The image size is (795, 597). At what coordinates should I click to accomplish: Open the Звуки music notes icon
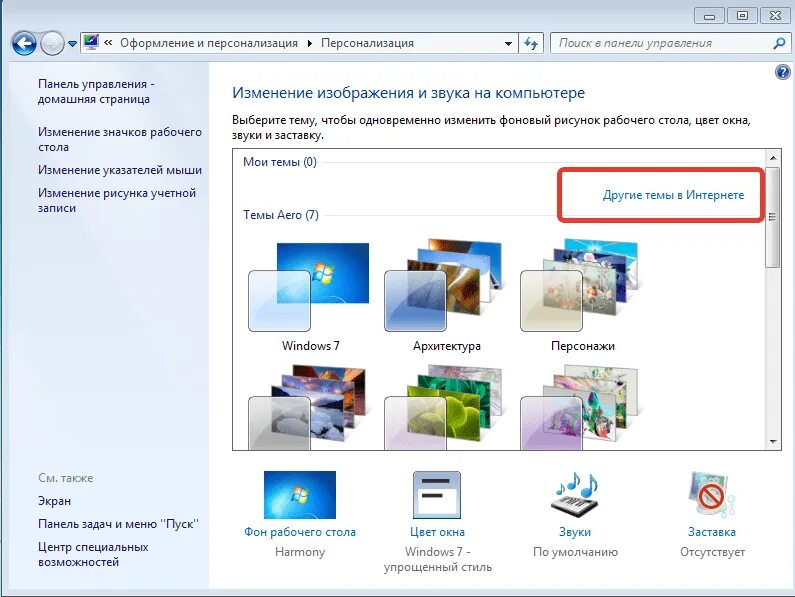(x=574, y=493)
